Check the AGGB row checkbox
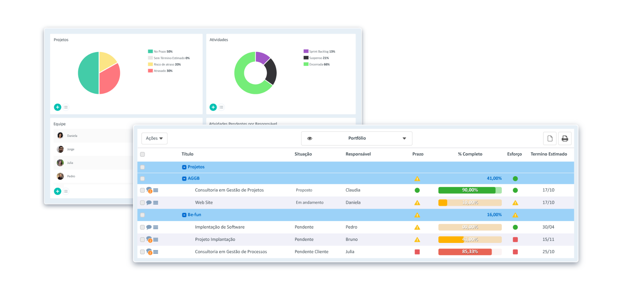 tap(143, 179)
